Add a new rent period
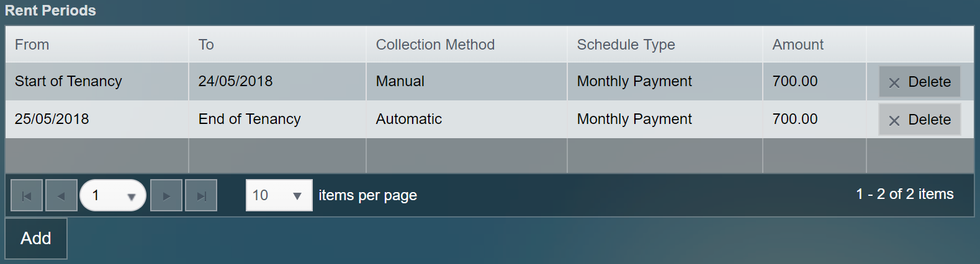980x264 pixels. [36, 239]
